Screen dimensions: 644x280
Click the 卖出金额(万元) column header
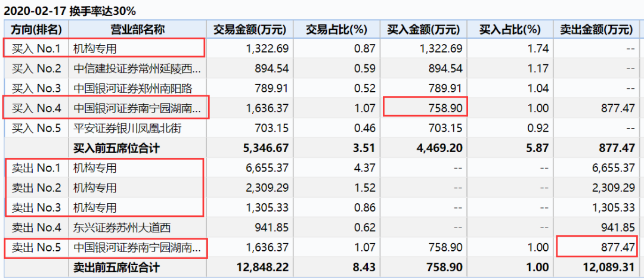(x=597, y=30)
